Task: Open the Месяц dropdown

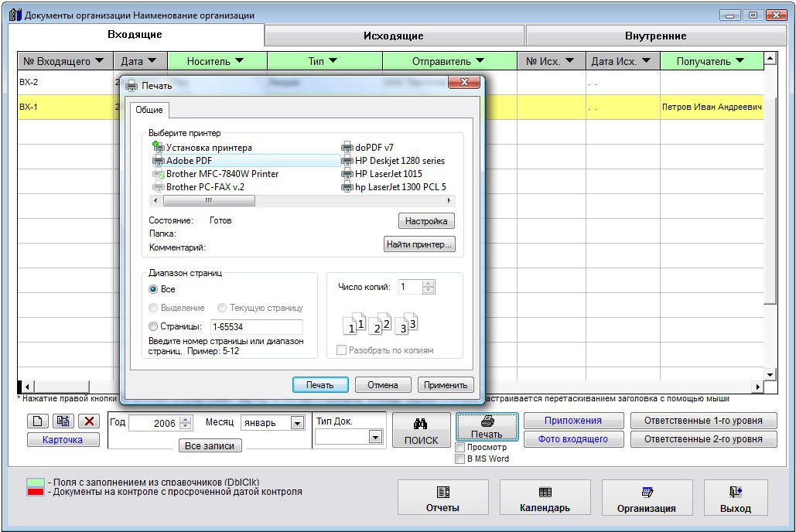Action: [297, 423]
